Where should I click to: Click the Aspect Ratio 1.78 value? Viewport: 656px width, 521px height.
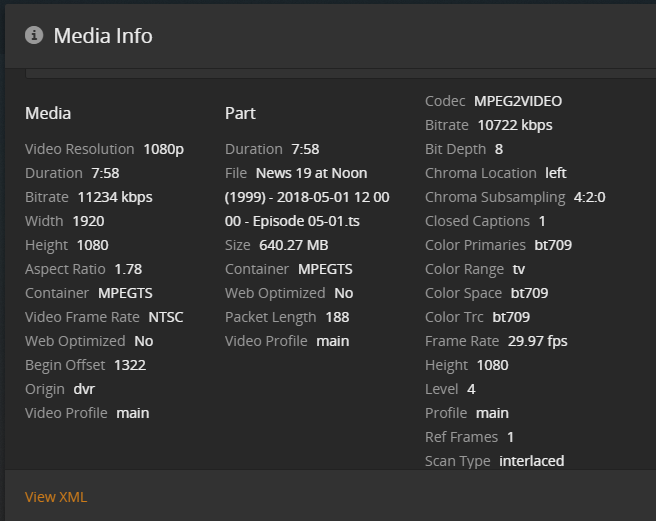(x=128, y=269)
